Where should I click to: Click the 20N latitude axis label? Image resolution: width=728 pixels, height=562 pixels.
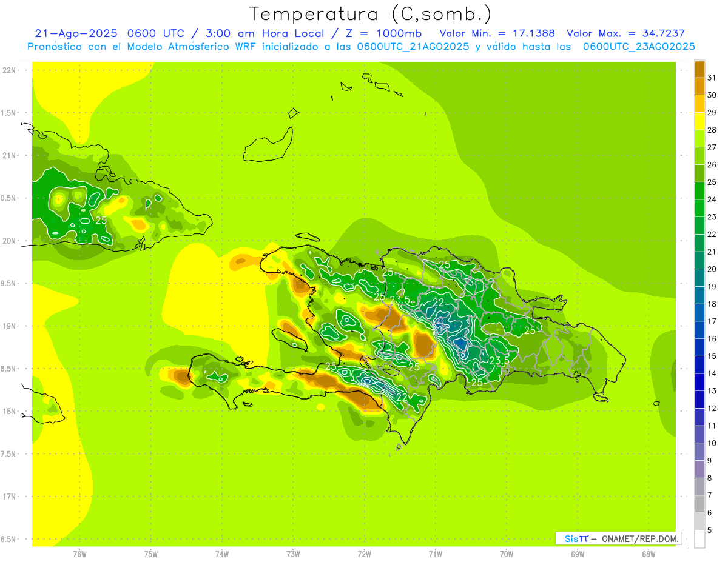point(9,241)
